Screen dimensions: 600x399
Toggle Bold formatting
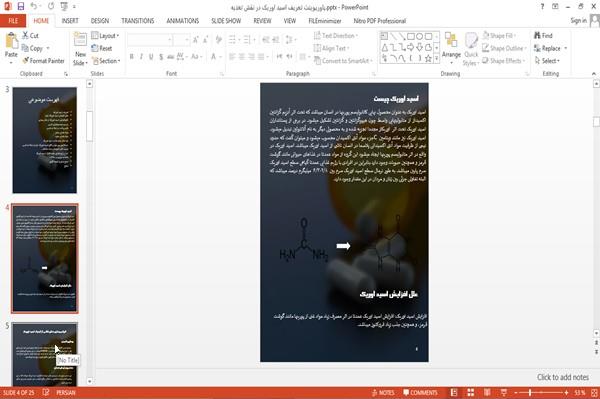click(131, 57)
